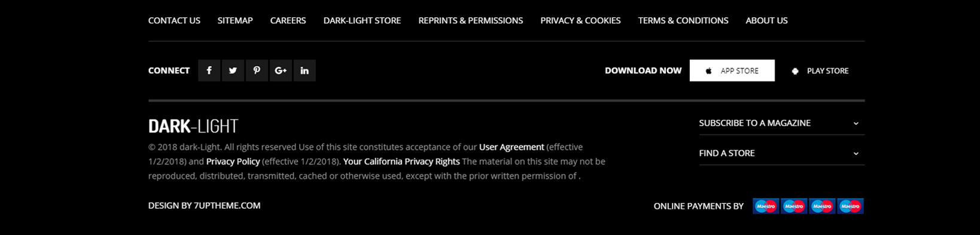Viewport: 980px width, 235px height.
Task: Open the User Agreement link
Action: point(512,147)
